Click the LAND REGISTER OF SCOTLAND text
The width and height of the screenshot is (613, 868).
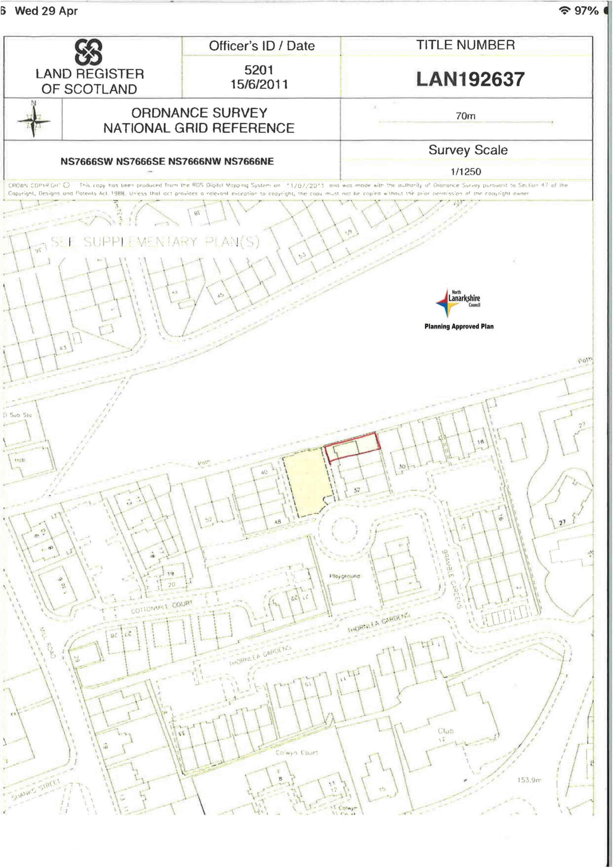click(90, 81)
